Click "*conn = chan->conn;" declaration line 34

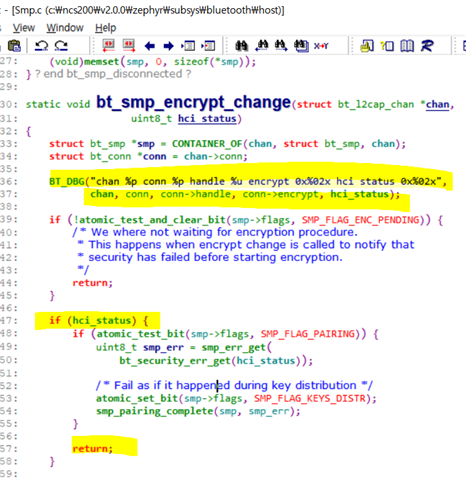[193, 157]
